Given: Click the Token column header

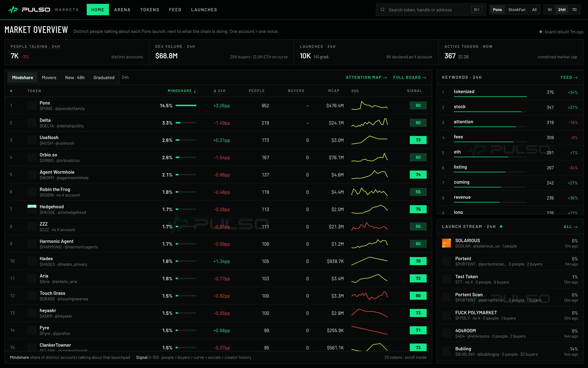Looking at the screenshot, I should pyautogui.click(x=34, y=91).
